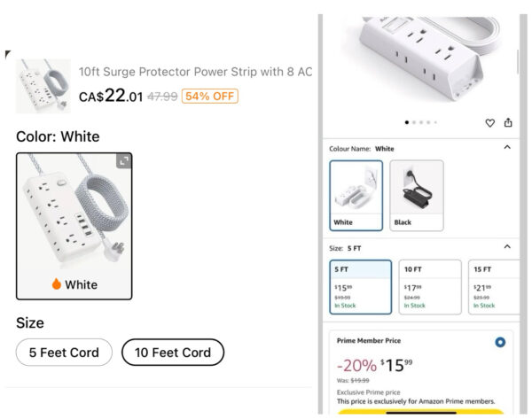Screen dimensions: 532x419
Task: Click the first image carousel dot
Action: [x=407, y=122]
